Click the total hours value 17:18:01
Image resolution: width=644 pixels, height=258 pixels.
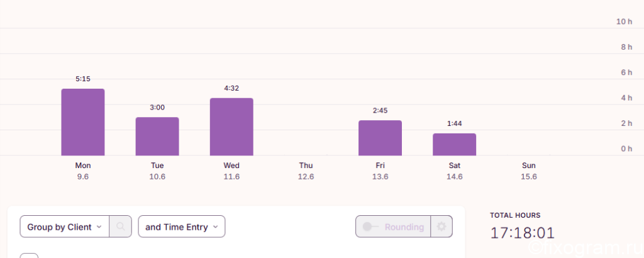(523, 233)
